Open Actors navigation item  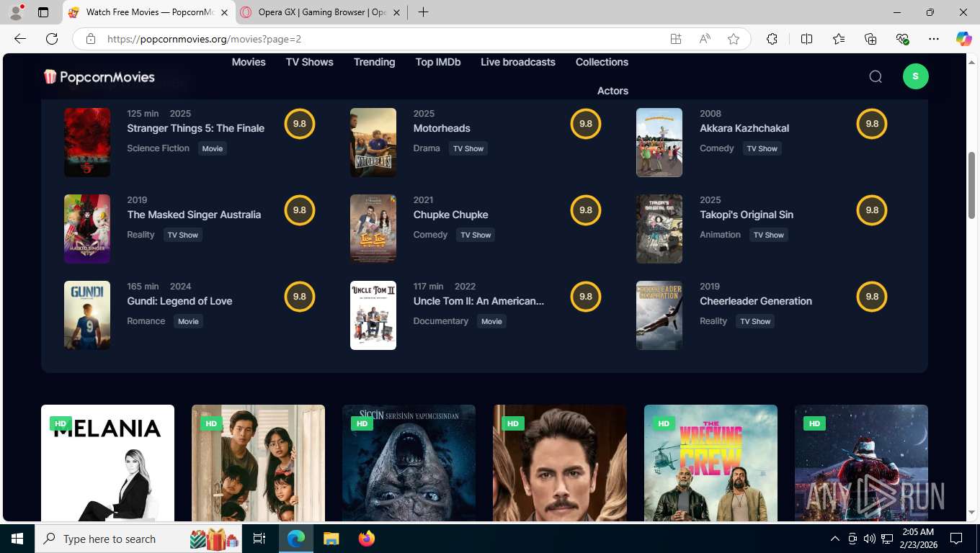pyautogui.click(x=612, y=91)
